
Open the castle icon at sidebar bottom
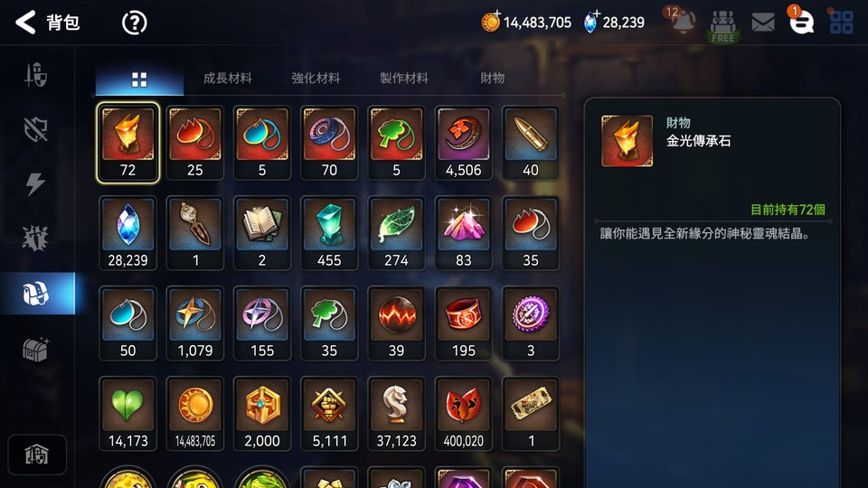37,455
